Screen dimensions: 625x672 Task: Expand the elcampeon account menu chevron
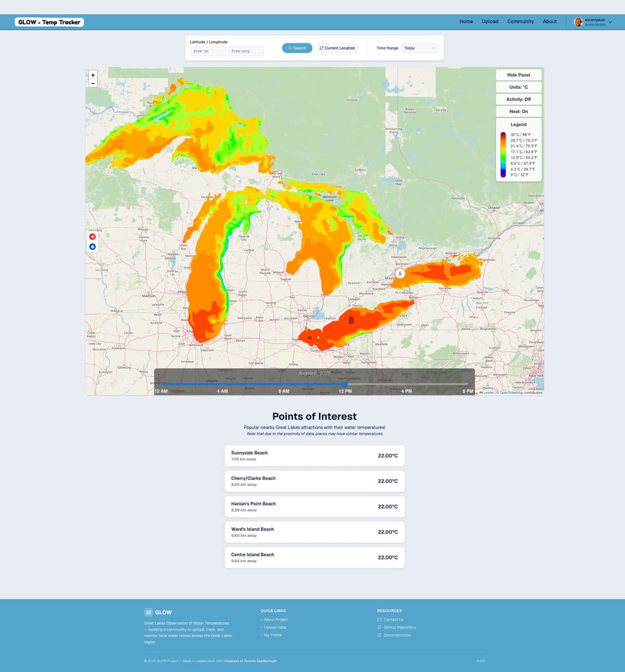pyautogui.click(x=610, y=22)
